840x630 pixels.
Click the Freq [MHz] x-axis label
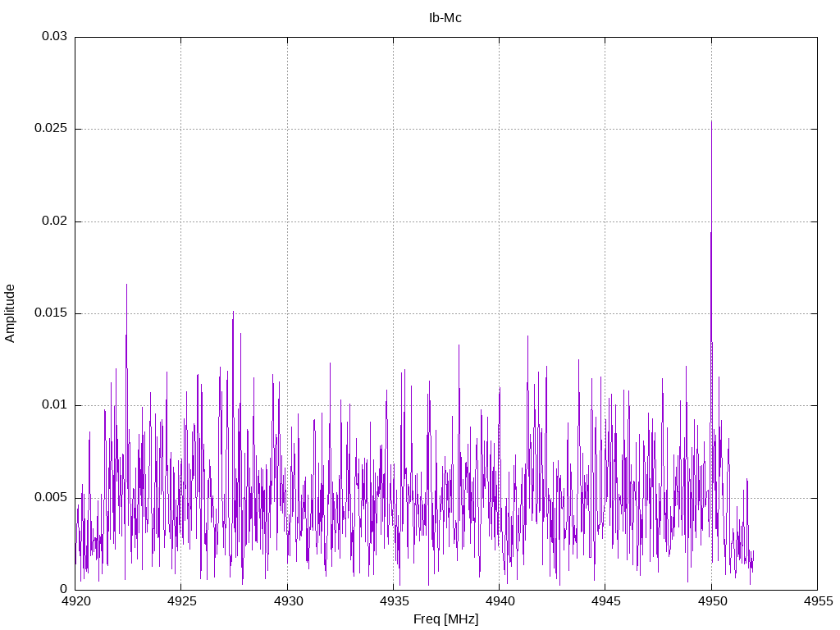pos(445,619)
